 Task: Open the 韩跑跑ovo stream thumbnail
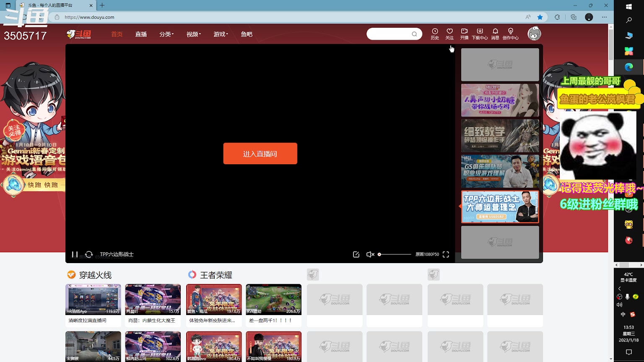coord(214,346)
